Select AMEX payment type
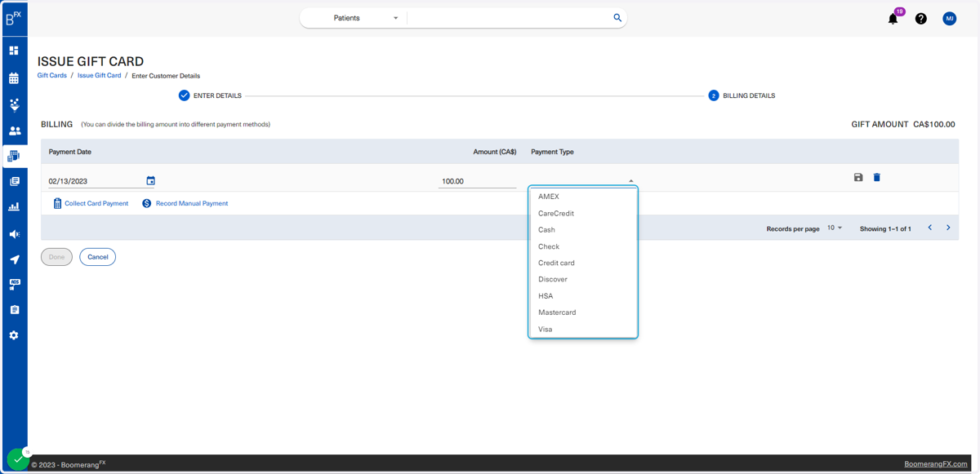980x474 pixels. tap(583, 197)
